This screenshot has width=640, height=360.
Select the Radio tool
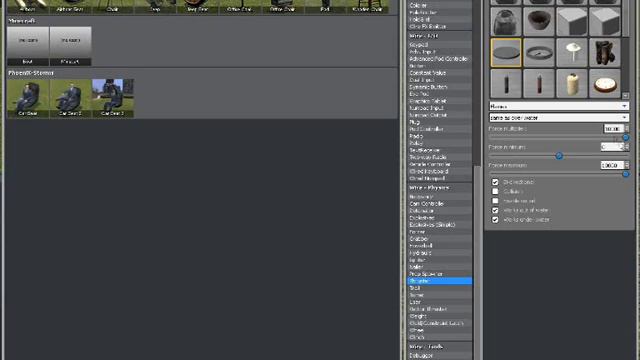tap(440, 136)
